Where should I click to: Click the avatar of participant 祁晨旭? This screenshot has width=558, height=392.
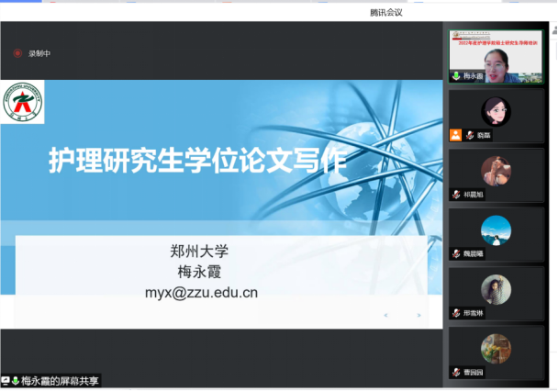point(496,171)
